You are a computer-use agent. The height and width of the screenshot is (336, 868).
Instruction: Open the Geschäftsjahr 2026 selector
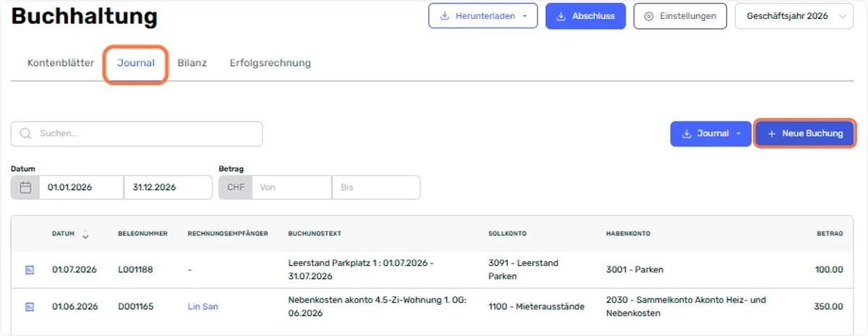[x=793, y=16]
